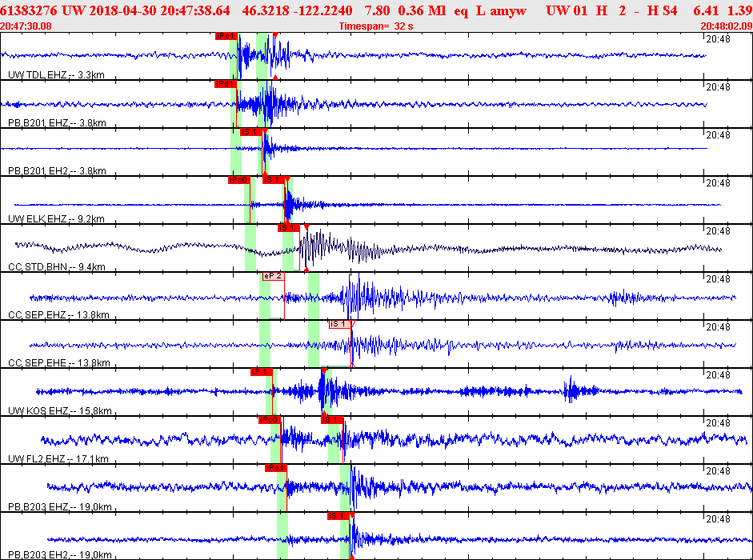Viewport: 753px width, 560px height.
Task: Select the iPc1 pick flag on TDL trace
Action: 226,36
